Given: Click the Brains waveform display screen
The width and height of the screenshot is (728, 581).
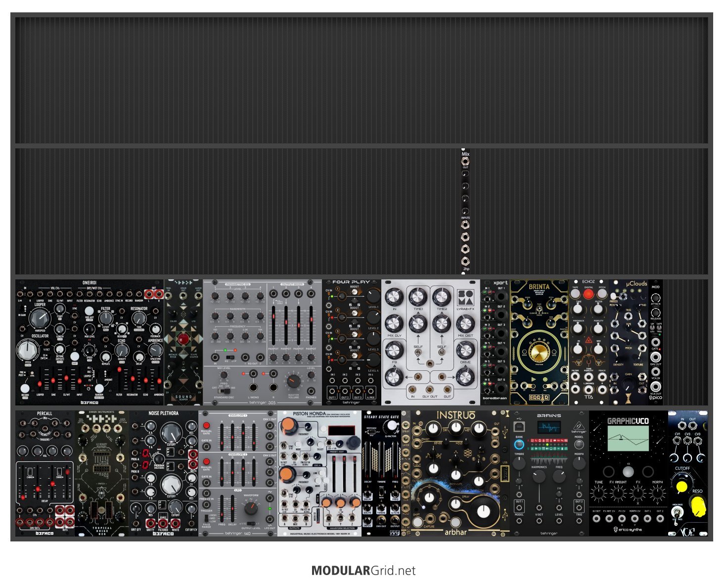Looking at the screenshot, I should coord(548,427).
